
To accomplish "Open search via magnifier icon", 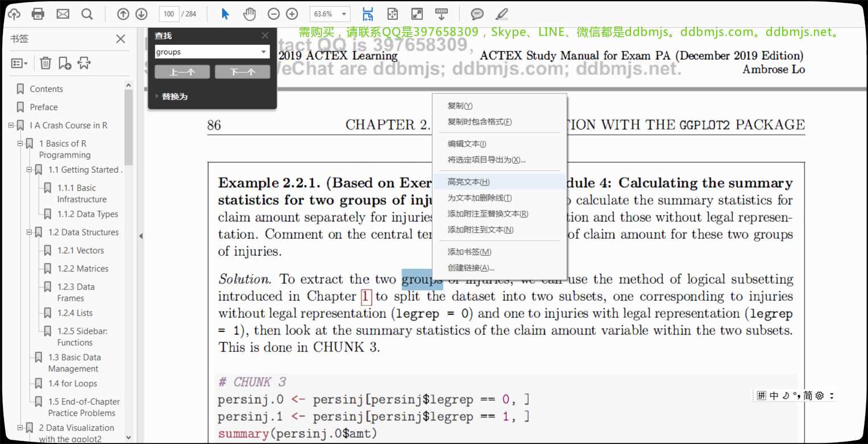I will tap(87, 14).
